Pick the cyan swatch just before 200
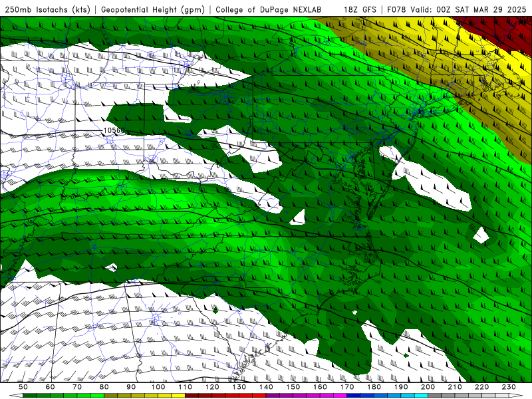Viewport: 532px width, 399px height. tap(421, 396)
